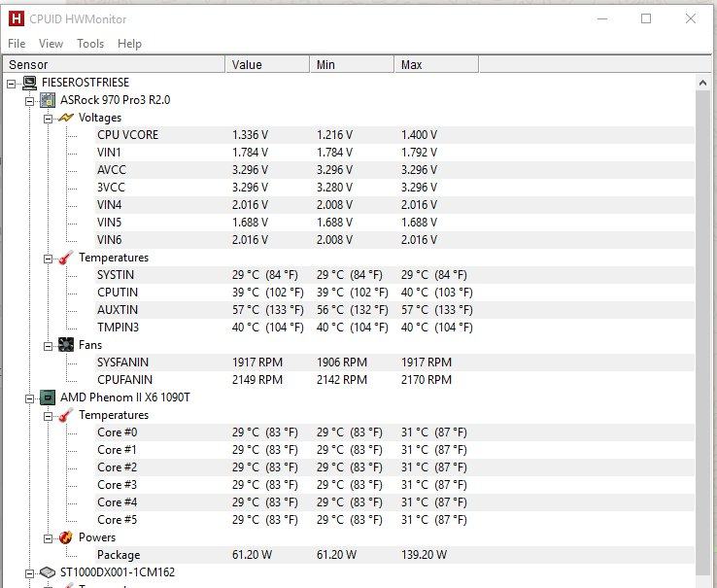Viewport: 717px width, 588px height.
Task: Click the Voltages group label
Action: [x=100, y=118]
